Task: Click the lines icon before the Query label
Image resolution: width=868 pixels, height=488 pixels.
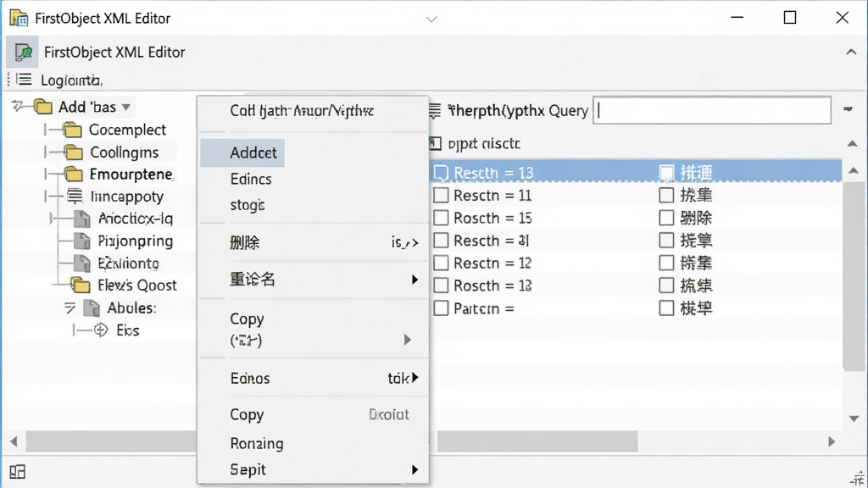Action: [435, 111]
